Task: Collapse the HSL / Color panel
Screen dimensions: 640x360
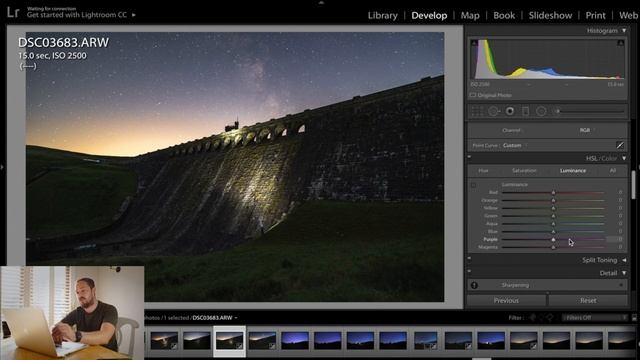Action: click(x=624, y=158)
